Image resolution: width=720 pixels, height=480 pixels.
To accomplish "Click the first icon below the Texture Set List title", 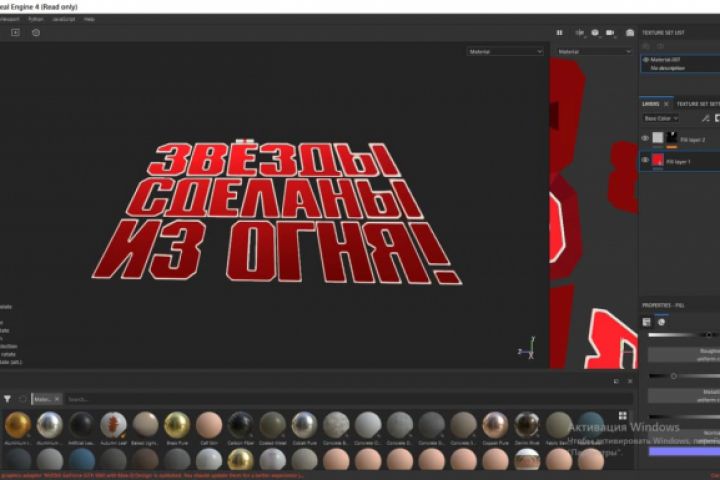I will (646, 46).
